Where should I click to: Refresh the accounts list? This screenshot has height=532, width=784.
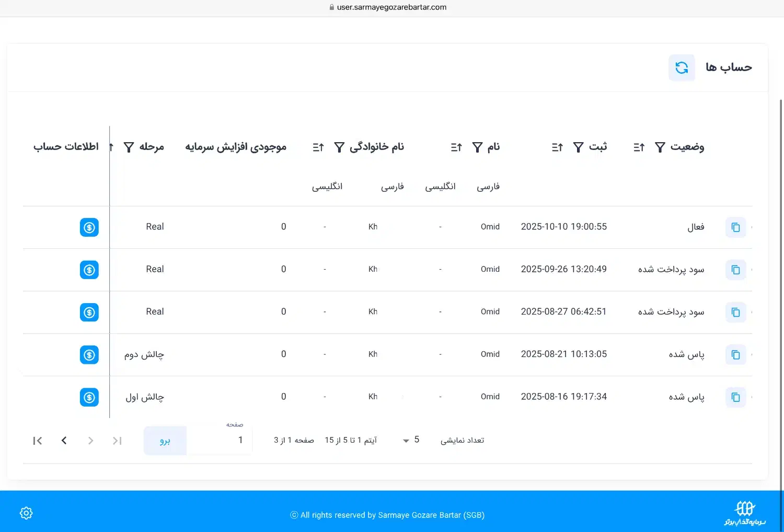(681, 67)
